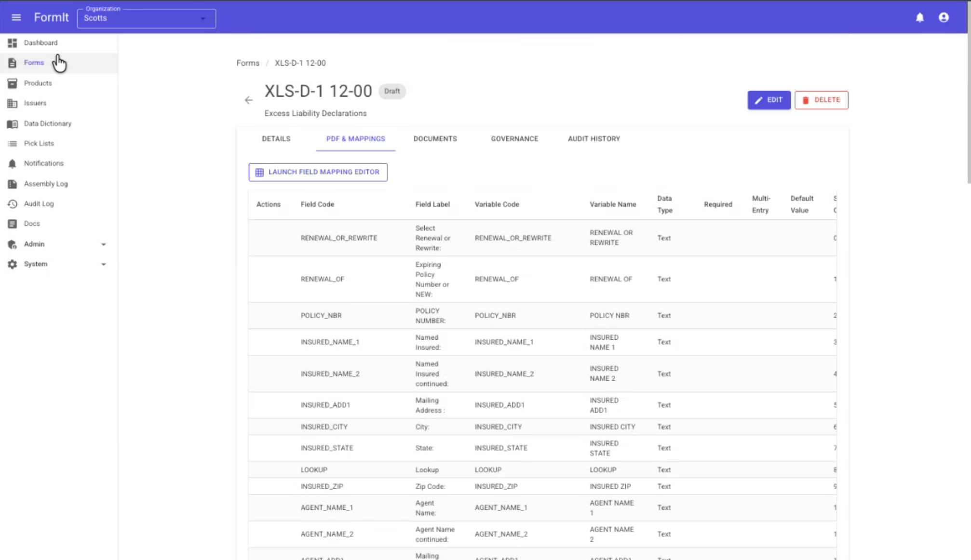Screen dimensions: 971x560
Task: Open the user account icon
Action: 944,18
